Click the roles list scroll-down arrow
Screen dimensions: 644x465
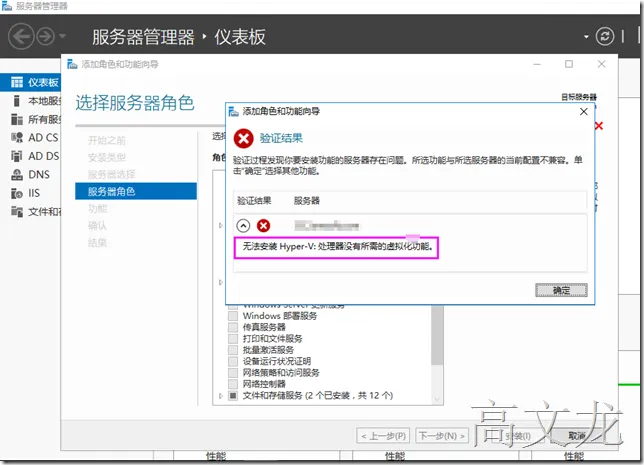pos(437,399)
